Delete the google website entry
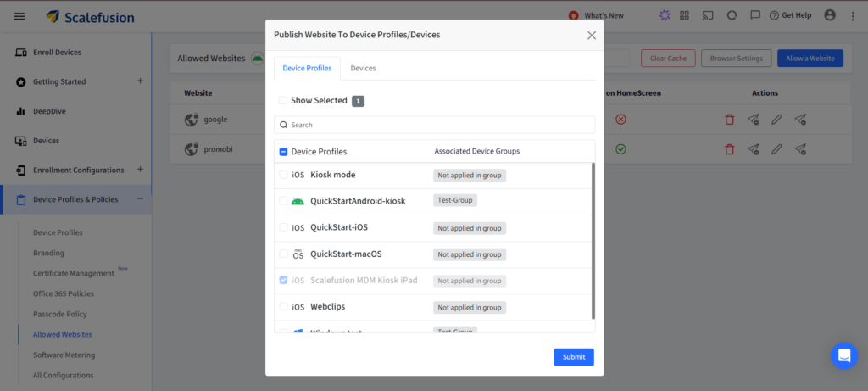Viewport: 868px width, 391px height. click(730, 120)
